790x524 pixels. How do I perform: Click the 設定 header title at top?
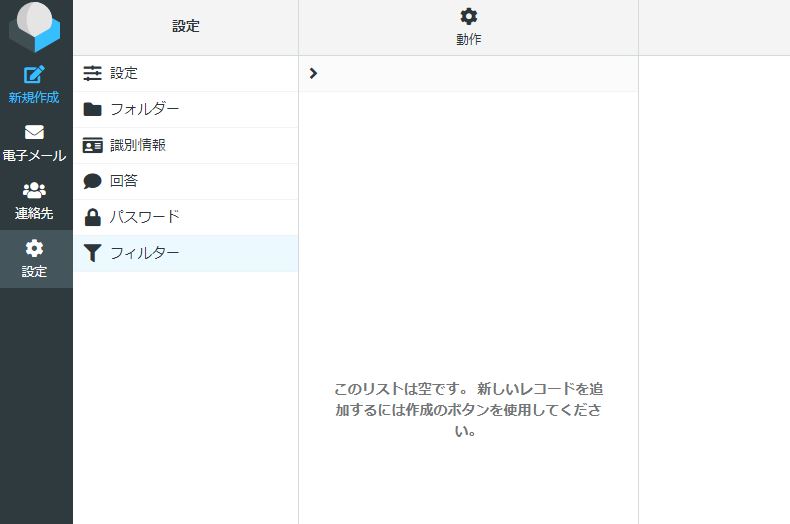tap(186, 27)
